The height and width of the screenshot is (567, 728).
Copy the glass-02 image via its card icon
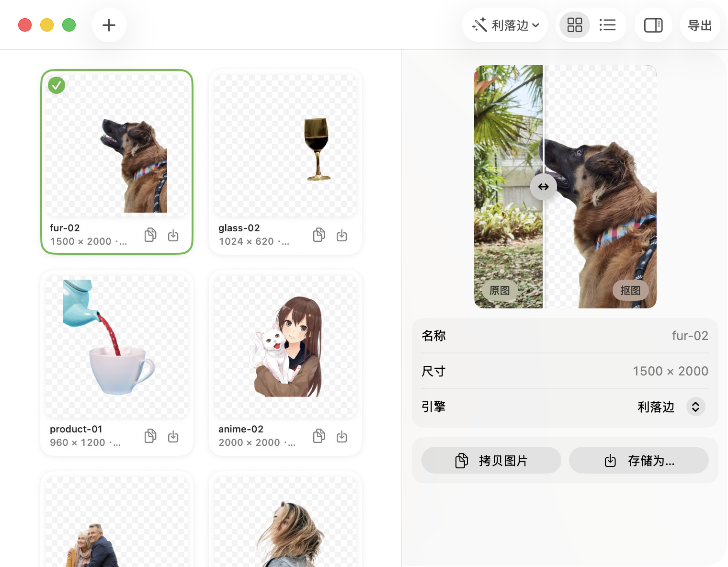coord(319,235)
